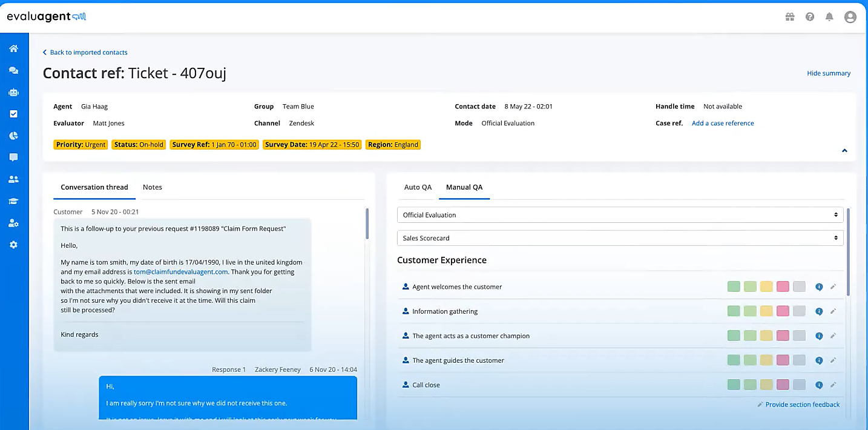Viewport: 868px width, 430px height.
Task: Switch to the Notes tab
Action: (x=153, y=187)
